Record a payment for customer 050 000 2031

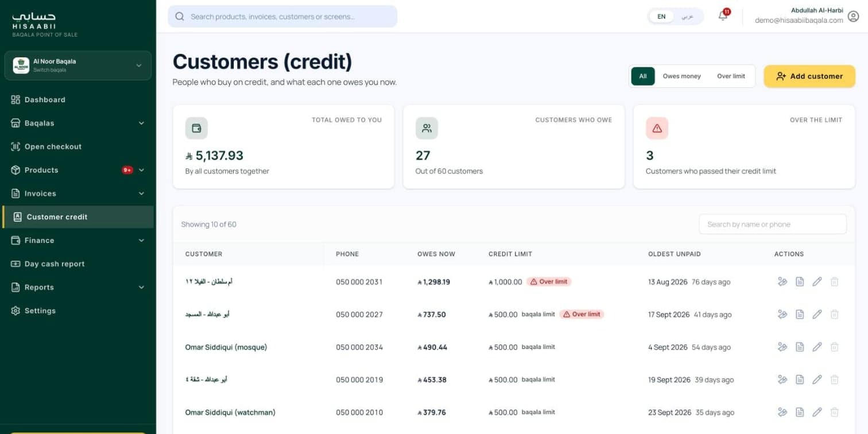point(782,282)
